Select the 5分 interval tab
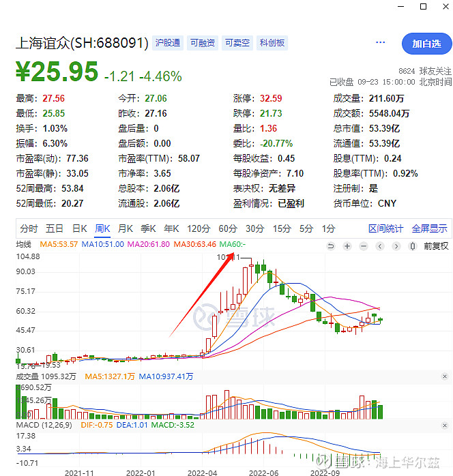Screen dimensions: 453x476 pos(306,228)
